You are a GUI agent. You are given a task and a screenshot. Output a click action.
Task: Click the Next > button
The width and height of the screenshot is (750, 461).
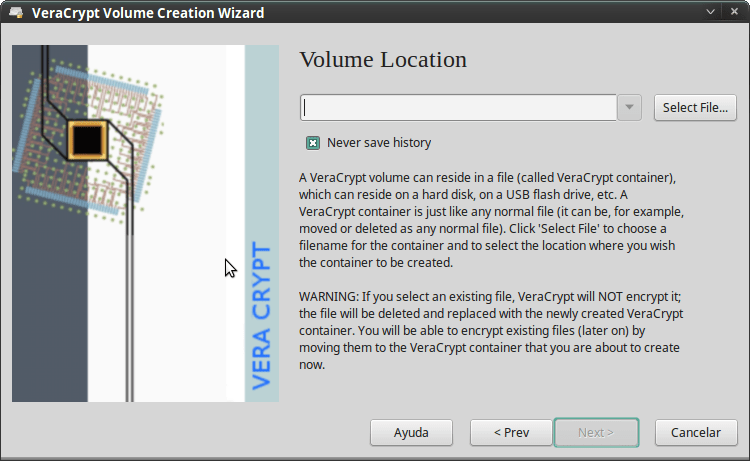point(596,433)
